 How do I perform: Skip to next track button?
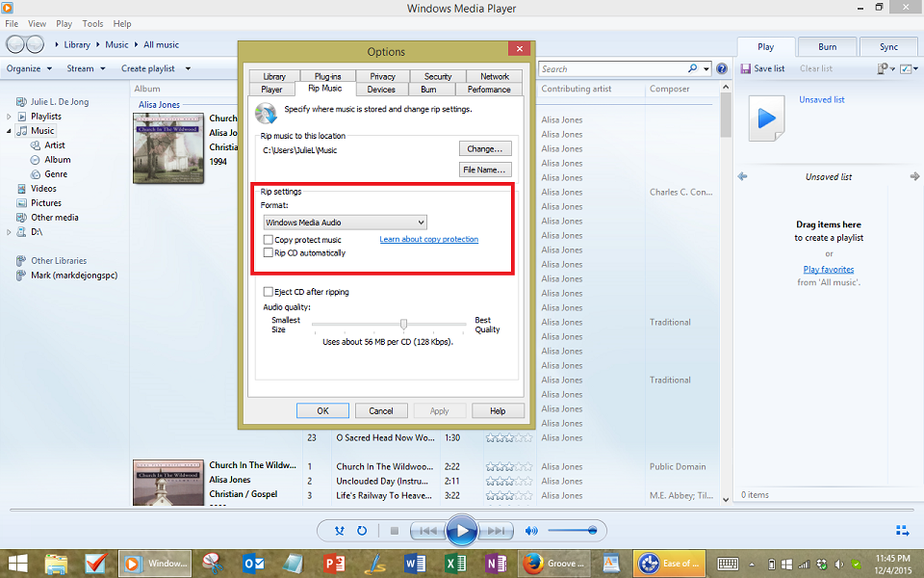pyautogui.click(x=496, y=531)
